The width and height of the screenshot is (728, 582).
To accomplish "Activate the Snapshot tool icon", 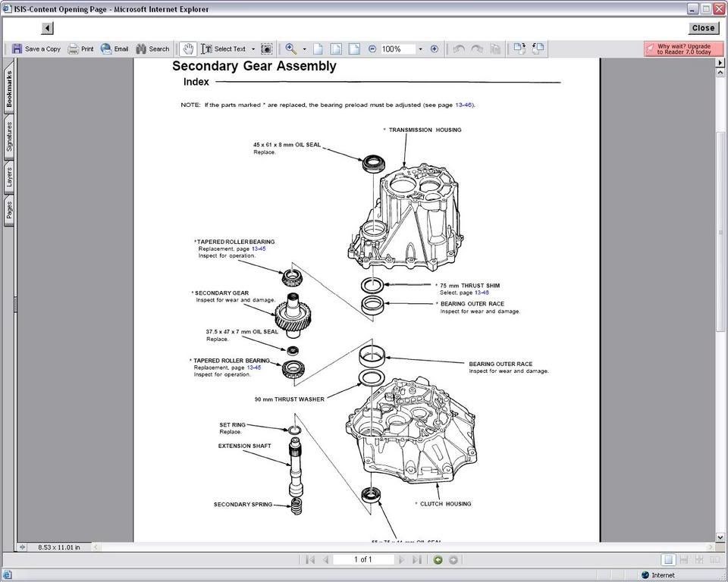I will click(x=267, y=48).
